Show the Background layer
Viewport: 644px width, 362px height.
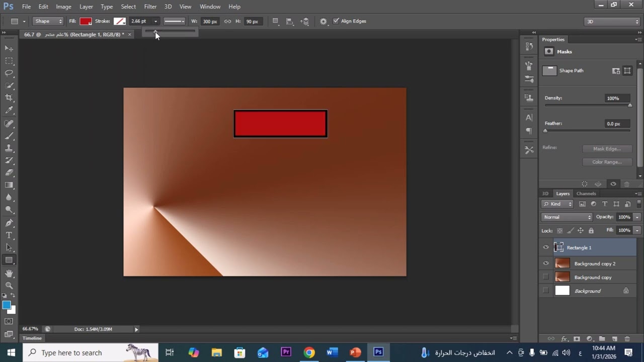tap(546, 291)
